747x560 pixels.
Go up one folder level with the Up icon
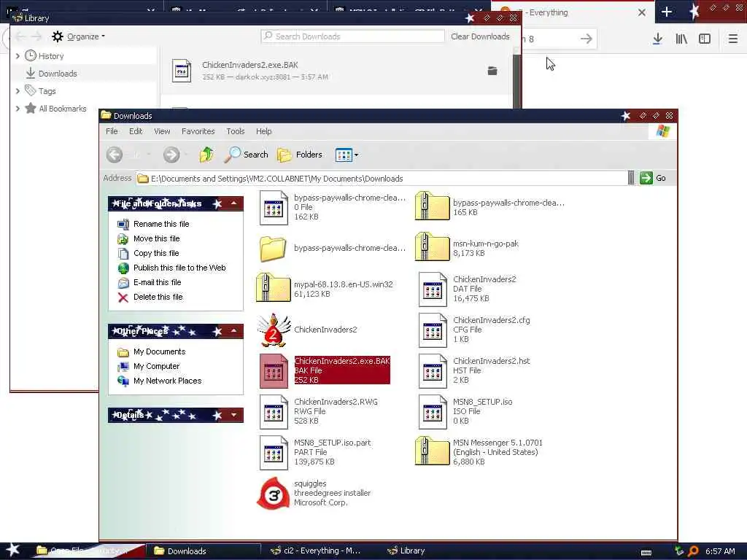pyautogui.click(x=206, y=155)
